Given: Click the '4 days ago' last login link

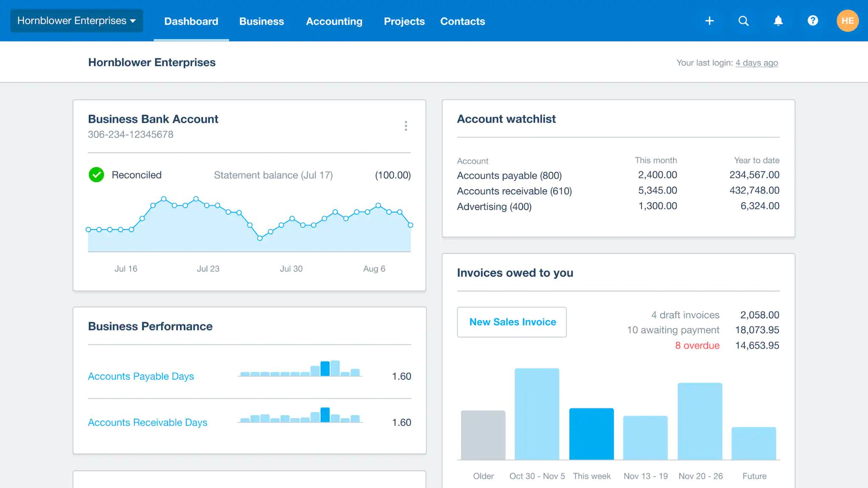Looking at the screenshot, I should tap(757, 62).
